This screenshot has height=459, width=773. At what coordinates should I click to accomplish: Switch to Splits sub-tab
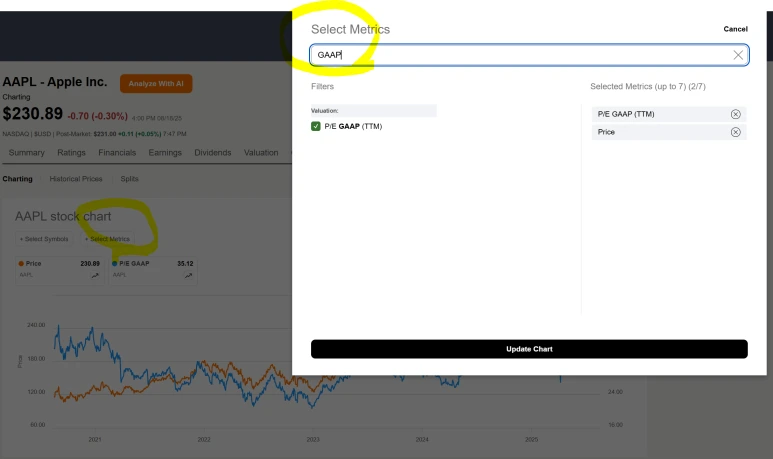tap(129, 178)
